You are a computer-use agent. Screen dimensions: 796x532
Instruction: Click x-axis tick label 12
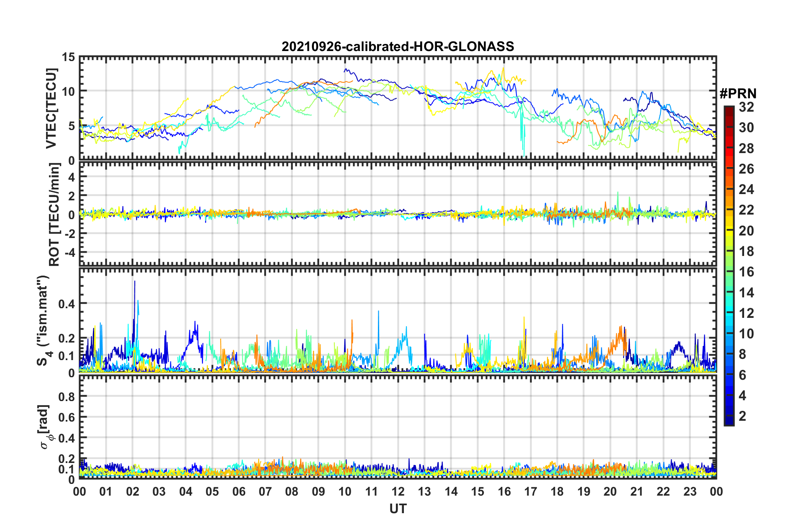click(398, 491)
